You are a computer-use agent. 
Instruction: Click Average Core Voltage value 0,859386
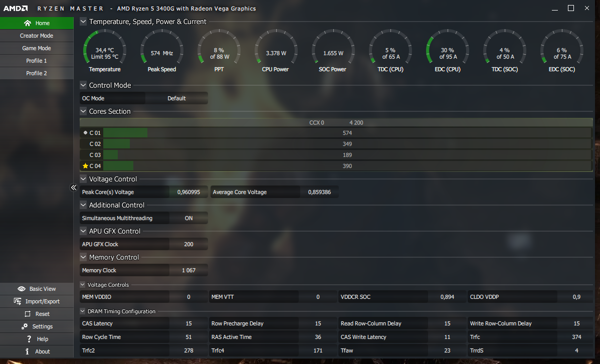(319, 192)
